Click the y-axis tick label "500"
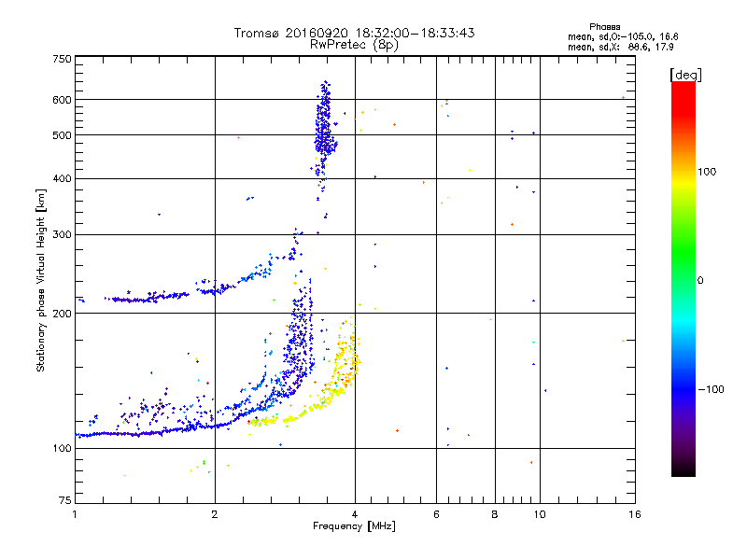 pos(62,135)
